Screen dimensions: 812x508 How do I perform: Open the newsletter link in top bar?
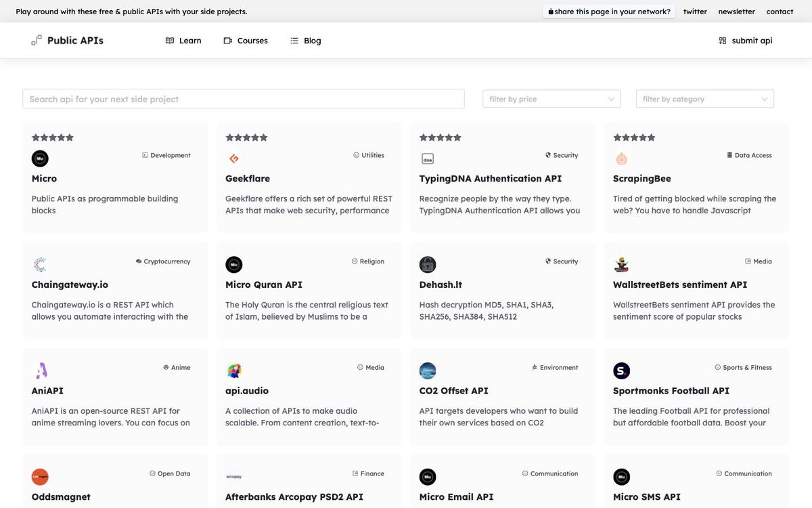[736, 12]
